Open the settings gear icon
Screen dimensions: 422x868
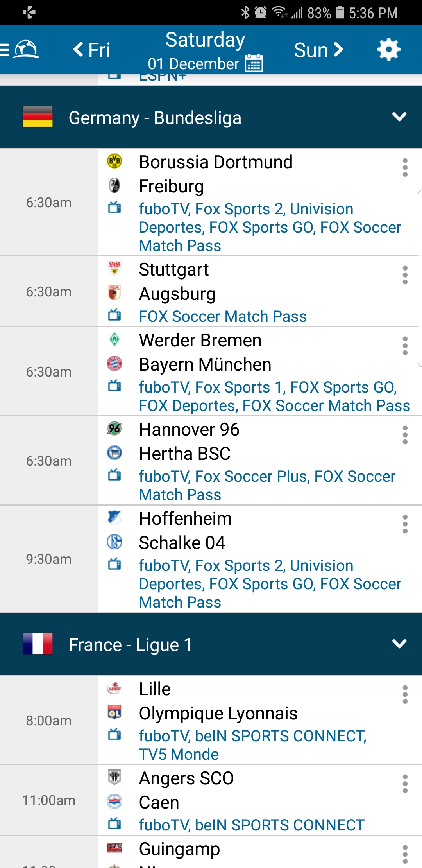tap(388, 50)
